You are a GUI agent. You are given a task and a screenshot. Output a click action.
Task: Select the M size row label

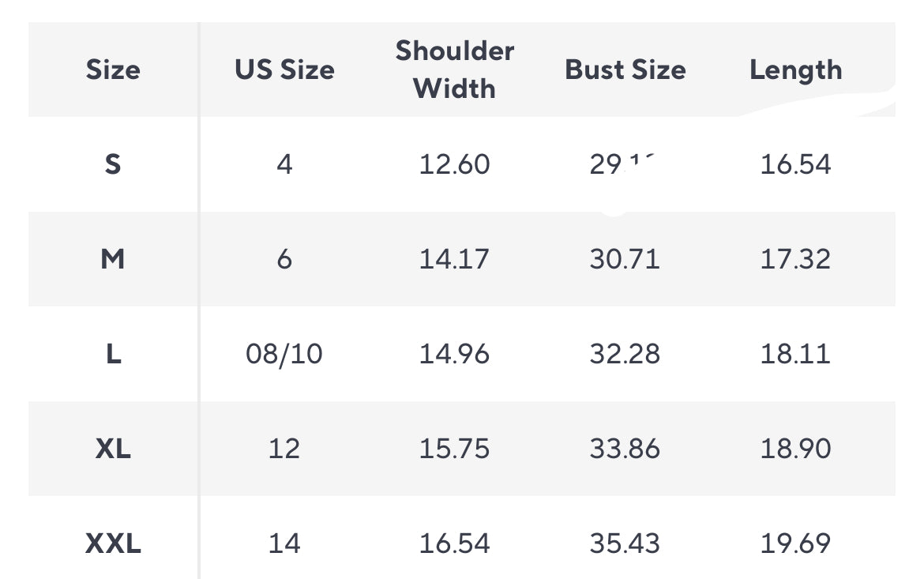pyautogui.click(x=113, y=259)
